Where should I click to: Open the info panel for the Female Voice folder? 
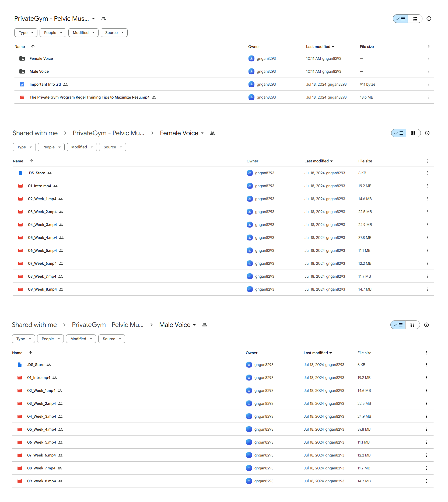[x=427, y=133]
